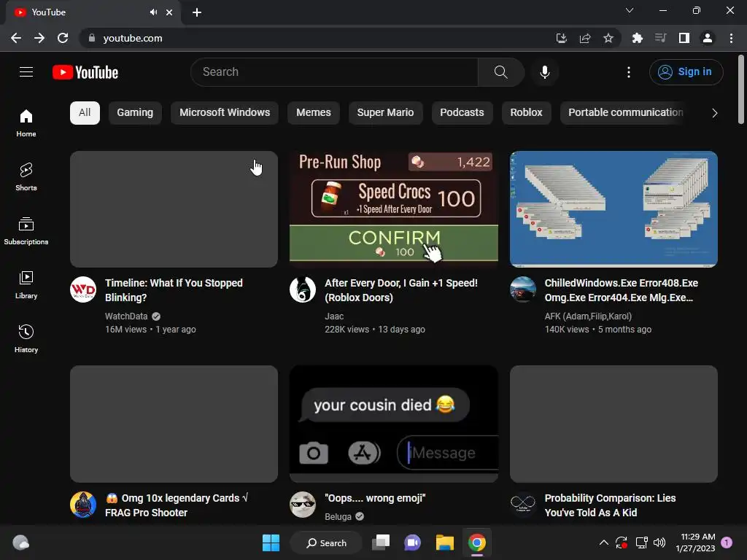
Task: Open Jaac channel avatar
Action: pos(303,289)
